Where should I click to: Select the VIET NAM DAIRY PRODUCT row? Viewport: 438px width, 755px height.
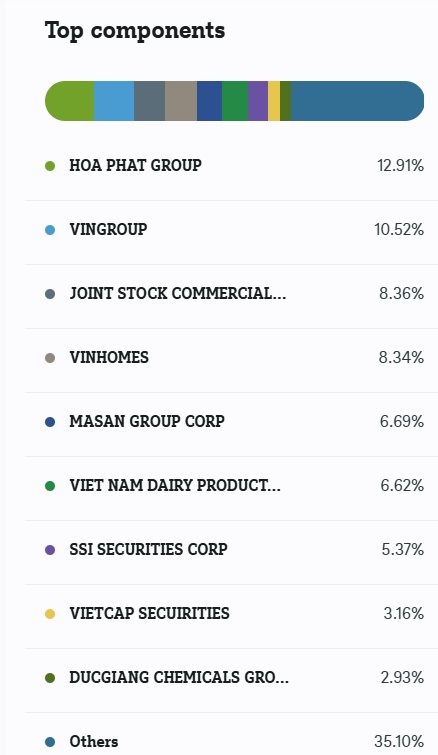232,485
